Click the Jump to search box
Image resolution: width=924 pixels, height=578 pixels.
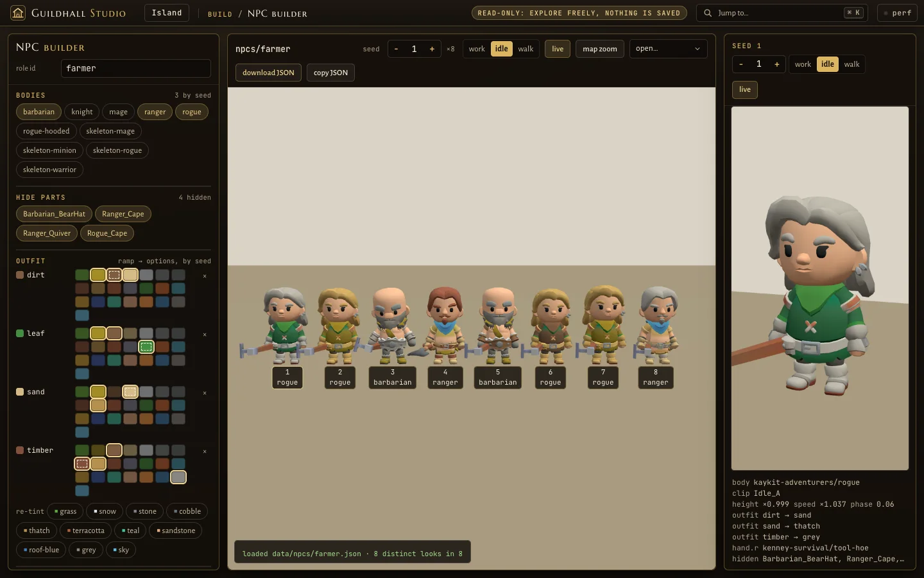782,13
